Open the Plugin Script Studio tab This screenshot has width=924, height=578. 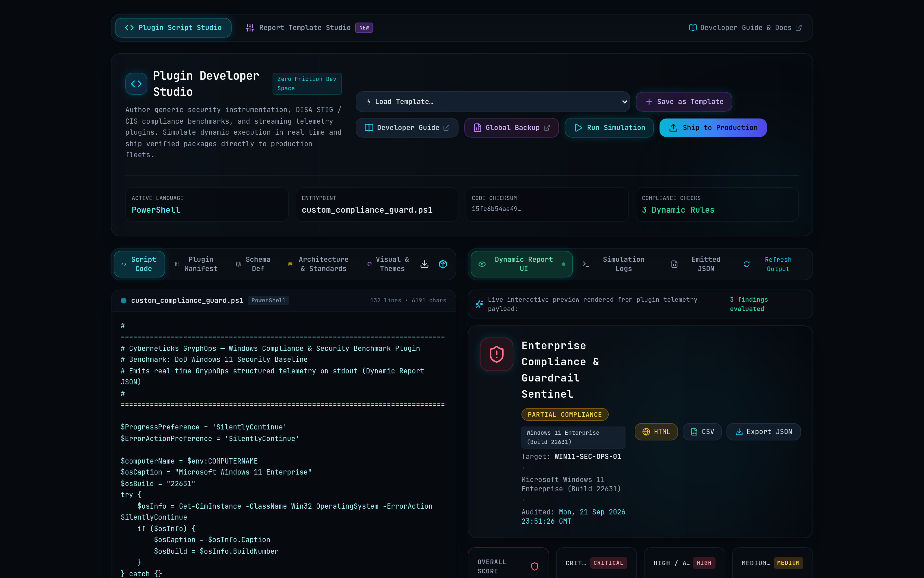tap(173, 27)
